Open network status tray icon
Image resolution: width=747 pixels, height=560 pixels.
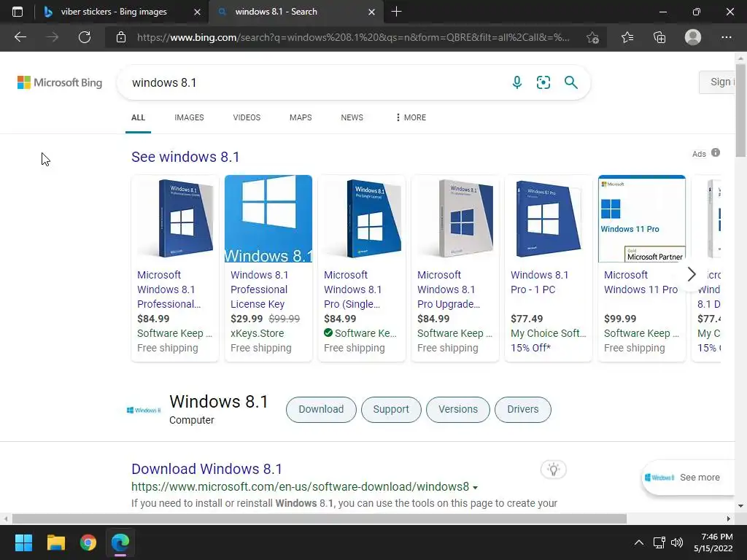point(659,542)
